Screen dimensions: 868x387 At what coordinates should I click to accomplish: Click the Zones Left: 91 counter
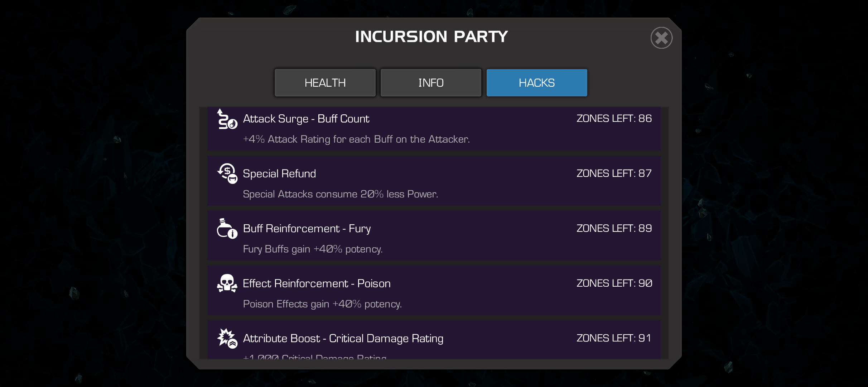[x=614, y=338]
